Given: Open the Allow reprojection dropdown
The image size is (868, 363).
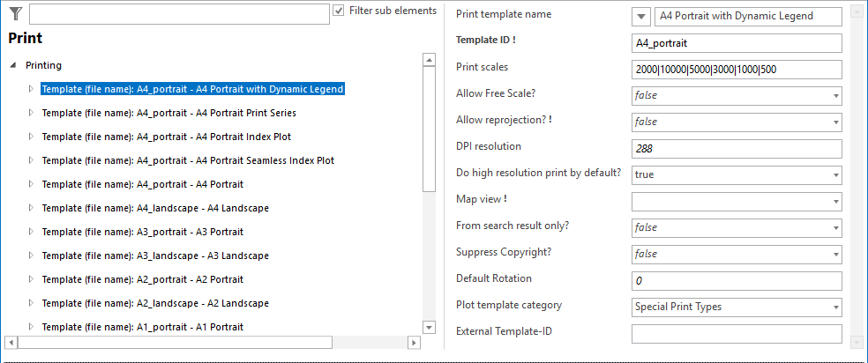Looking at the screenshot, I should pos(834,122).
